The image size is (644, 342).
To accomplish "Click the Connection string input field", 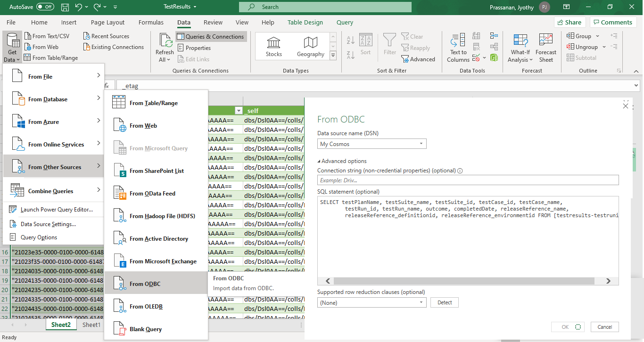I will (467, 180).
